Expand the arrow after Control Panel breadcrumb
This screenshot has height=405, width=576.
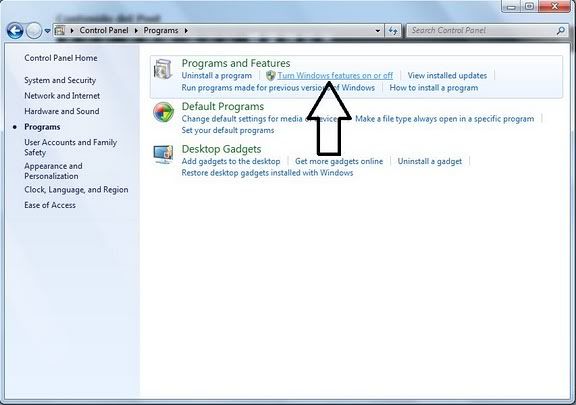pos(136,31)
